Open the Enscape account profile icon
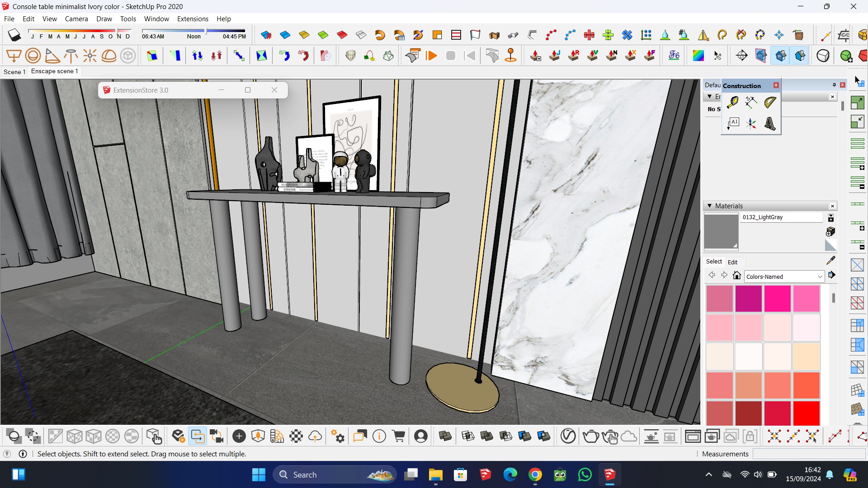This screenshot has height=488, width=868. pos(421,436)
